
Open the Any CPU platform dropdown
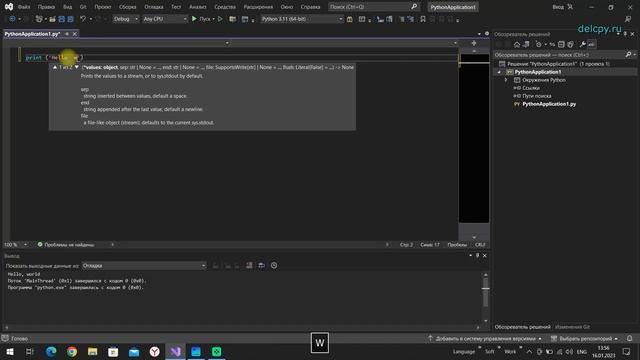pyautogui.click(x=165, y=19)
